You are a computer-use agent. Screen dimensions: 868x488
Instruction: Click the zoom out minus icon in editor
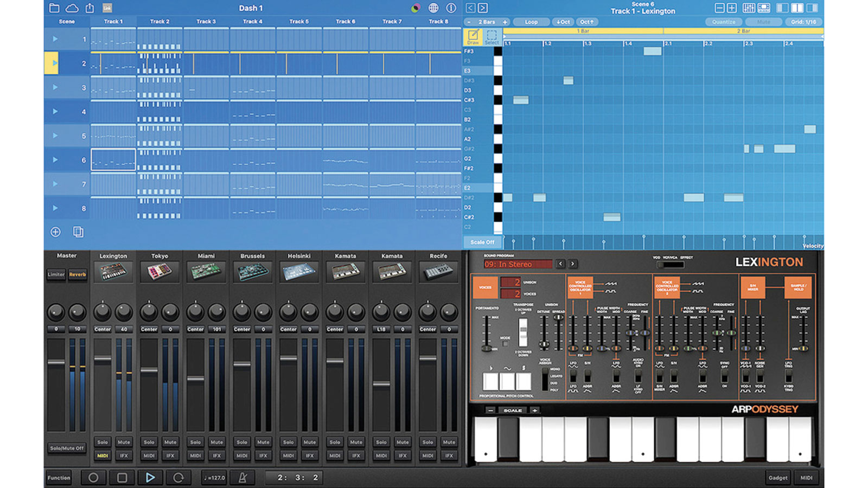[x=719, y=8]
